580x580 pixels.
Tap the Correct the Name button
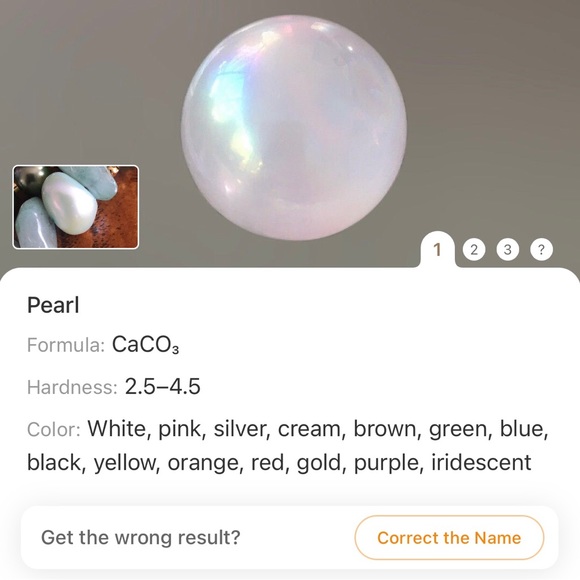pos(449,537)
